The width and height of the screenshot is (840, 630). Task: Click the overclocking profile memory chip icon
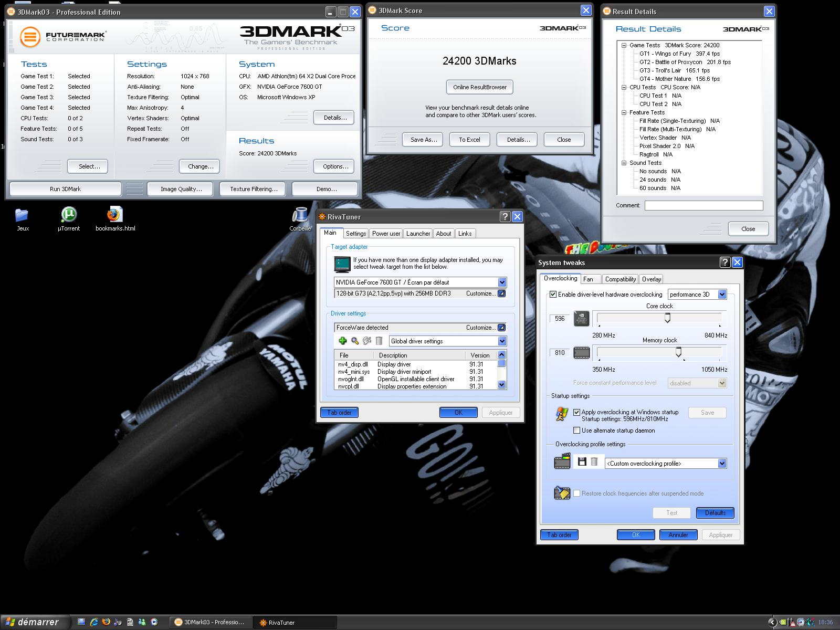562,462
